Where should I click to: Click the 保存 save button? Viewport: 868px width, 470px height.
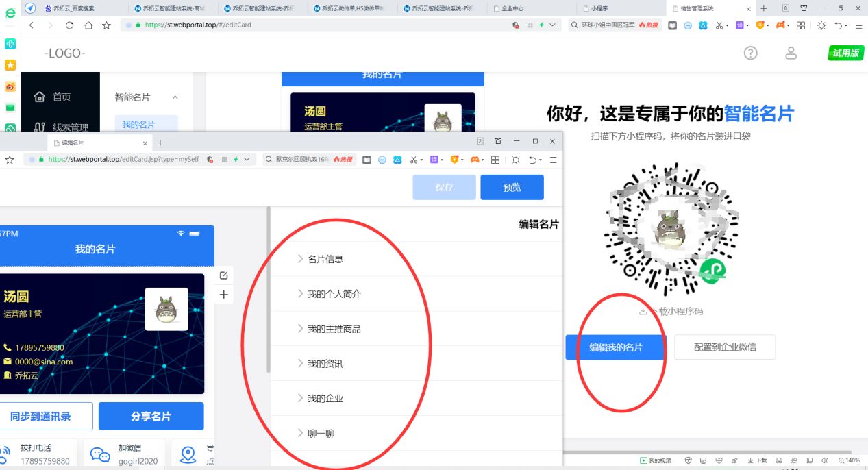(444, 187)
